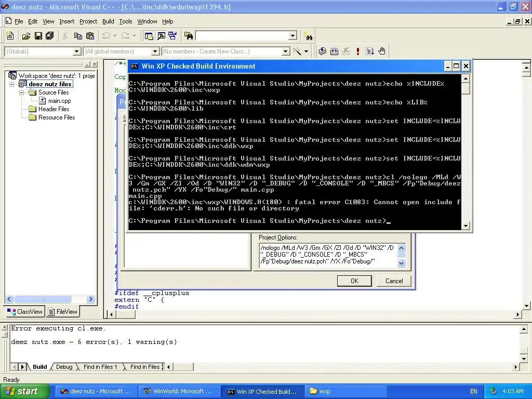Switch to the FileView tab
This screenshot has height=399, width=532.
(x=63, y=312)
